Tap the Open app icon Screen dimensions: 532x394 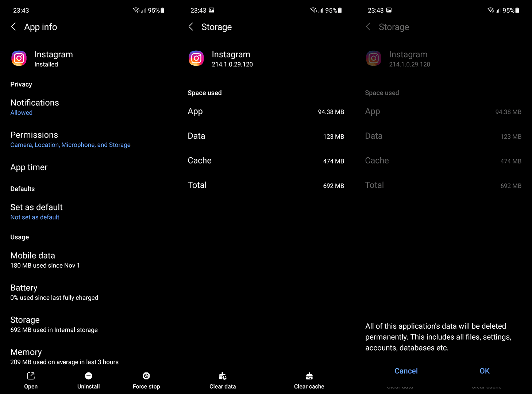[31, 376]
